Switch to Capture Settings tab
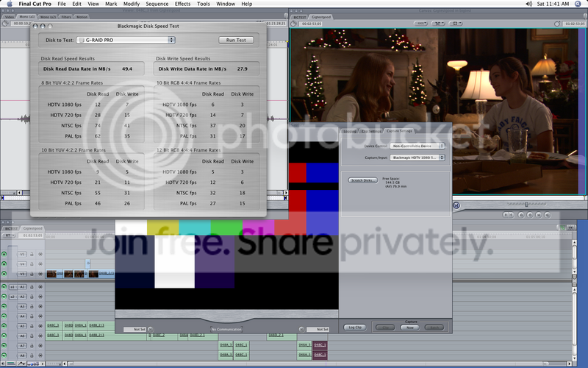The height and width of the screenshot is (368, 588). (399, 131)
